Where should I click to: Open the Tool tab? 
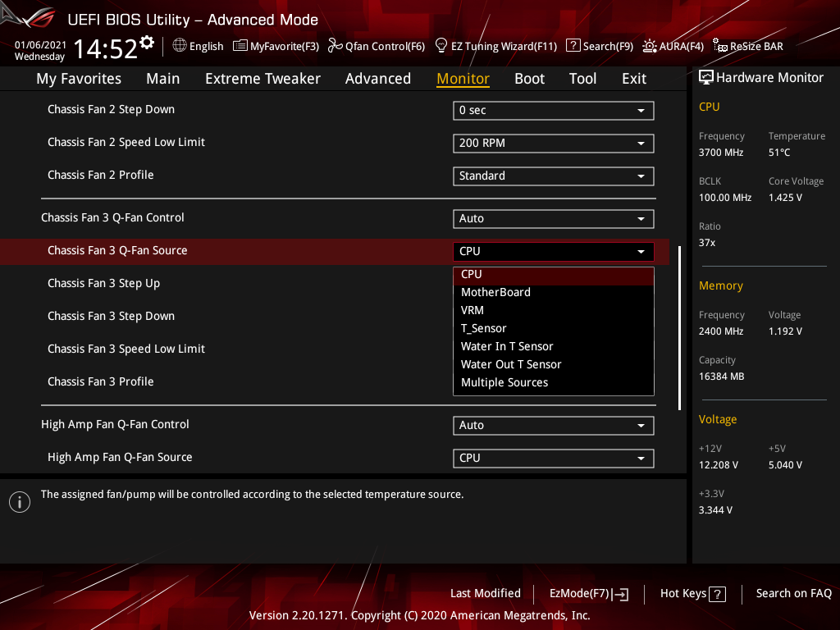point(582,79)
